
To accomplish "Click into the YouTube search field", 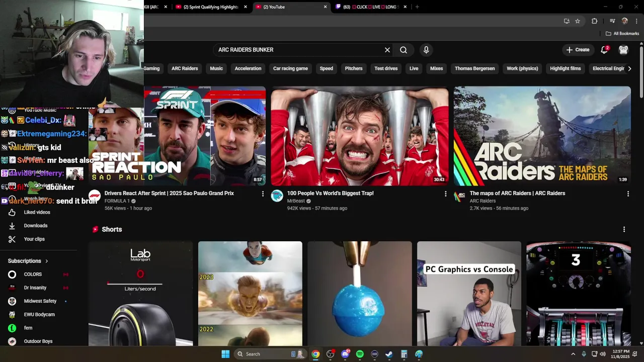I will point(299,50).
